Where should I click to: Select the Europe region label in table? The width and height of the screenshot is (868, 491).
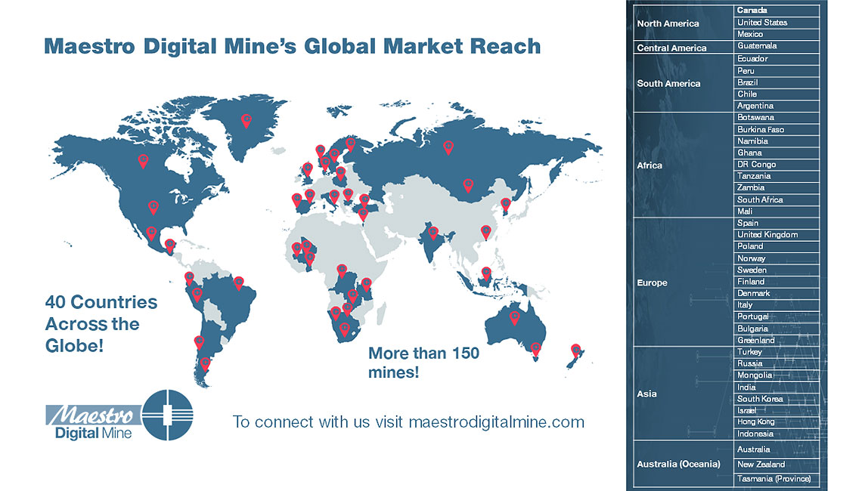click(652, 283)
